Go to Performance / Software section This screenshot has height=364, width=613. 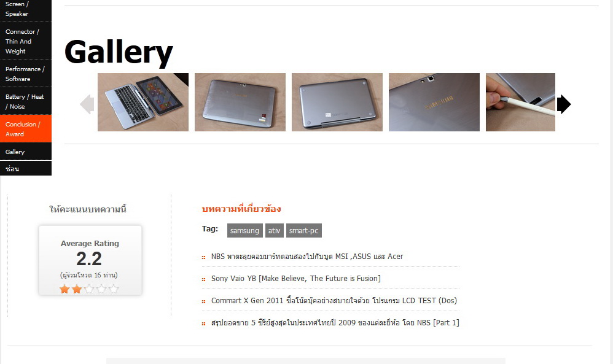pos(26,74)
